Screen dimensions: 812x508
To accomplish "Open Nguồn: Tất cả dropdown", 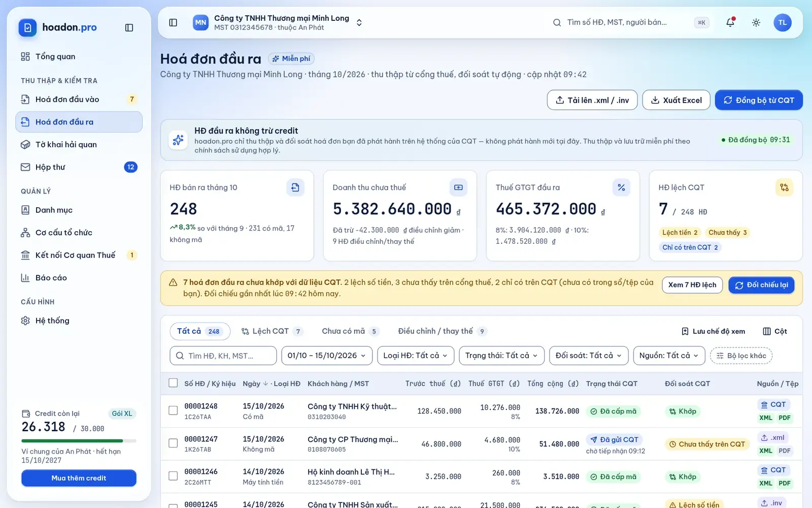I will (x=669, y=356).
